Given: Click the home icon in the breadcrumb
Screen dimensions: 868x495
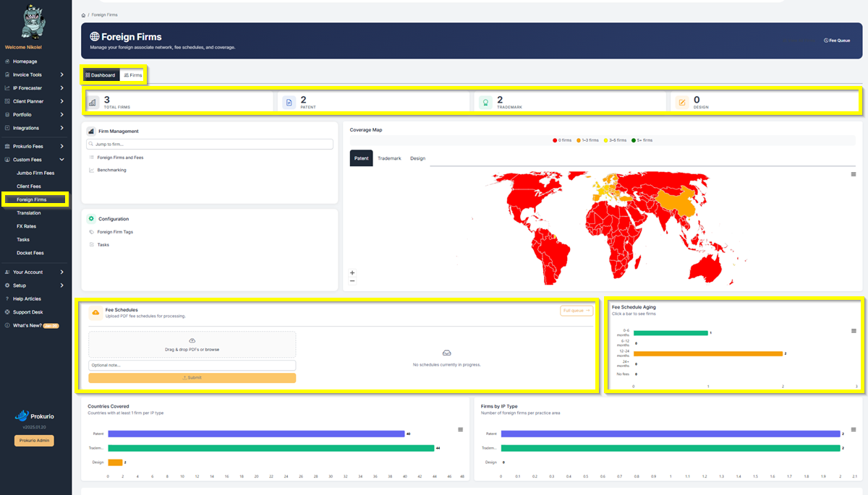Looking at the screenshot, I should coord(84,14).
